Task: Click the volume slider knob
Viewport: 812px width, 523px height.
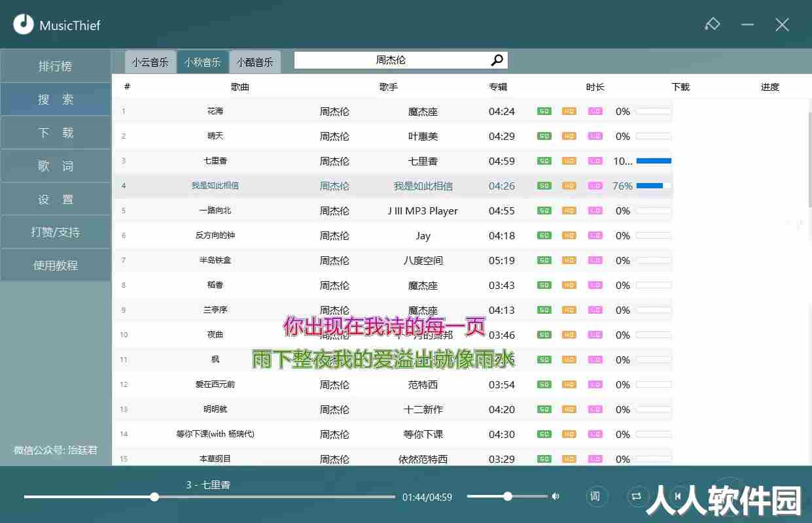Action: [508, 497]
